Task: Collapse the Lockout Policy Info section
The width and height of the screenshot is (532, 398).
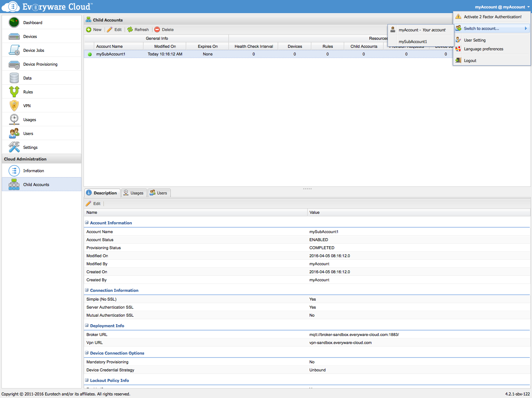Action: (x=87, y=380)
